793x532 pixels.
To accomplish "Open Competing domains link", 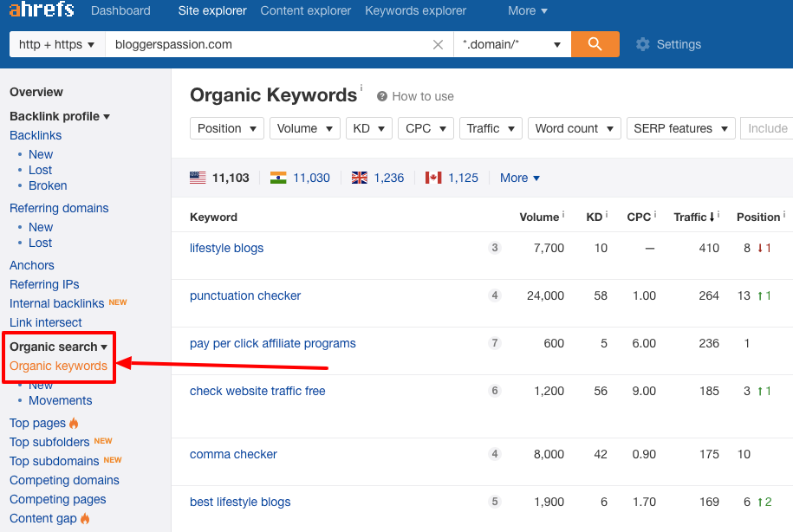I will pyautogui.click(x=64, y=480).
